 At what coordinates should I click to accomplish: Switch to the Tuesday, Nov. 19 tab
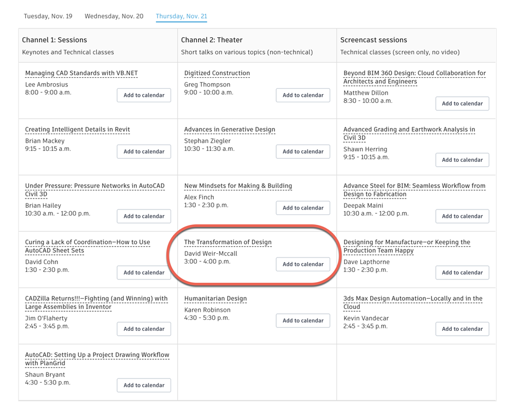tap(48, 16)
